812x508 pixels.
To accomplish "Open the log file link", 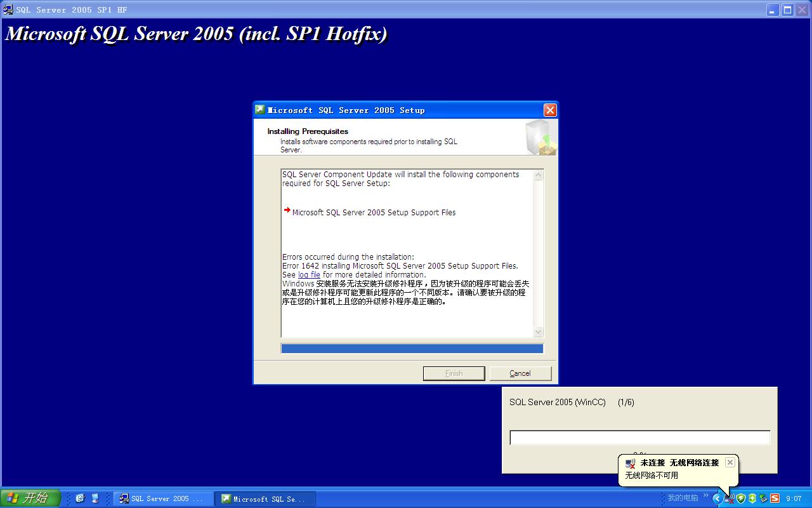I will 309,275.
